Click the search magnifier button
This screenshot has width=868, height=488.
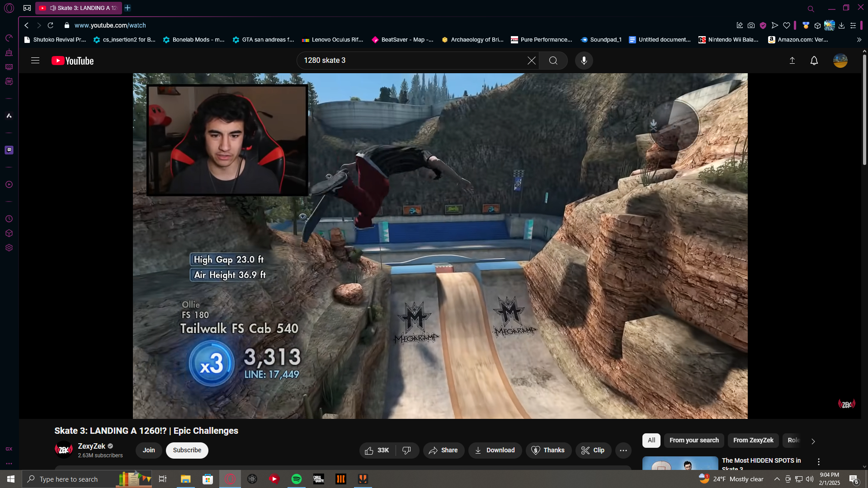pyautogui.click(x=553, y=61)
